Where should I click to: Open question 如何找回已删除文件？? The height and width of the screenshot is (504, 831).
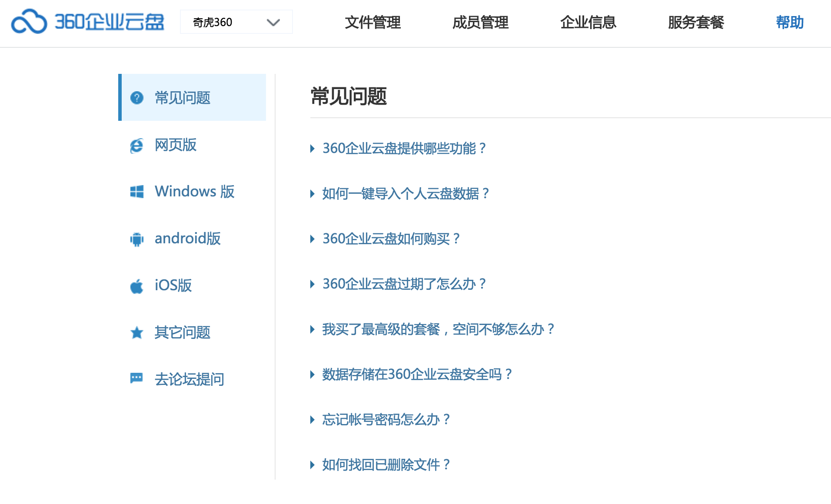coord(386,465)
